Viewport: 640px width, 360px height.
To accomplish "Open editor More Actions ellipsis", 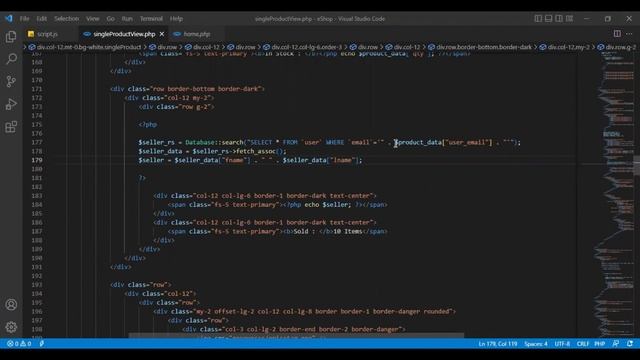I will coord(629,34).
